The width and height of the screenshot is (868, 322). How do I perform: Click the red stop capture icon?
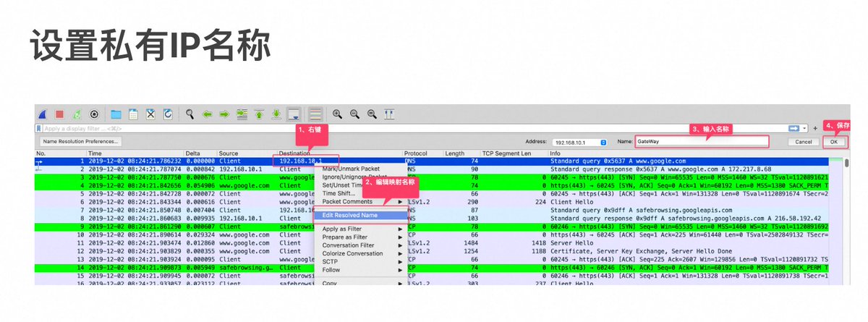[60, 114]
